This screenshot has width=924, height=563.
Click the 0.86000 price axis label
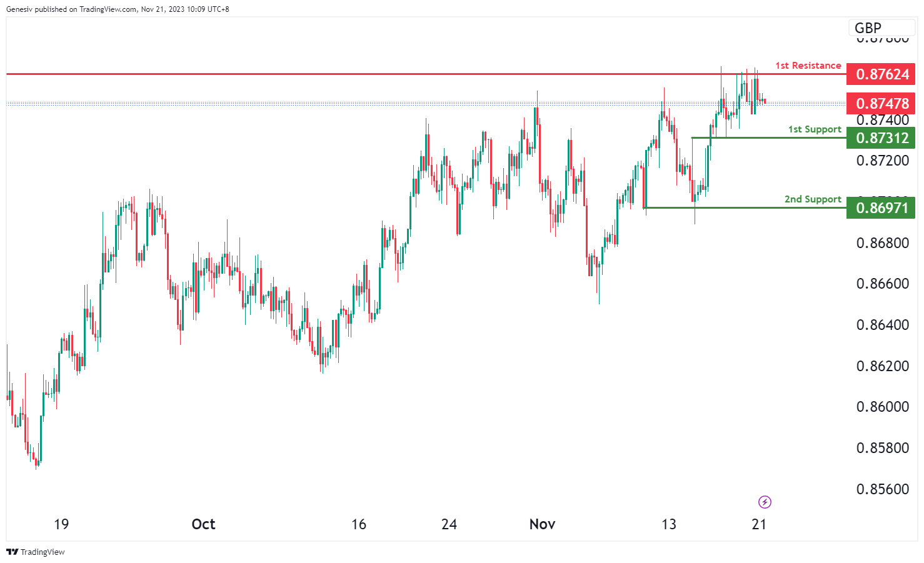pos(882,407)
